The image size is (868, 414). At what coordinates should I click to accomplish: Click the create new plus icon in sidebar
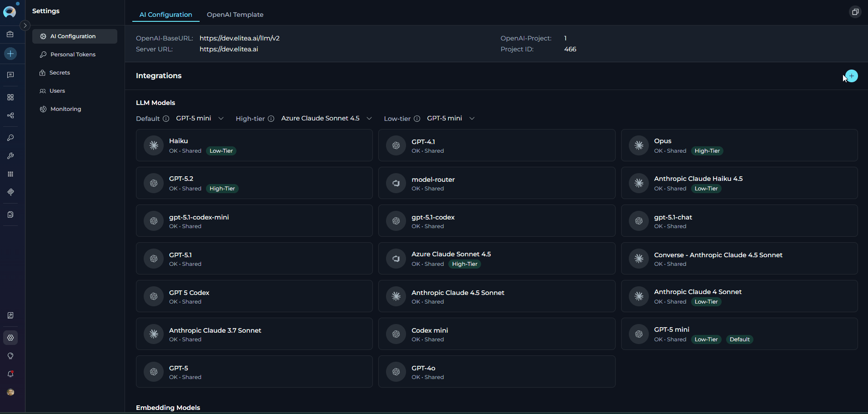[10, 54]
